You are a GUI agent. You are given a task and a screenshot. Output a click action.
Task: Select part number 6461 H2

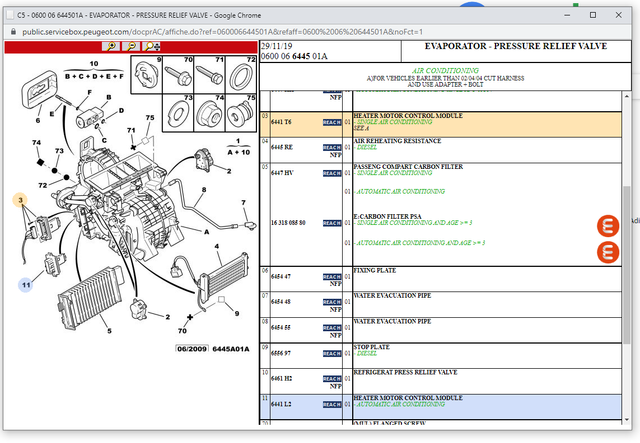click(x=282, y=378)
